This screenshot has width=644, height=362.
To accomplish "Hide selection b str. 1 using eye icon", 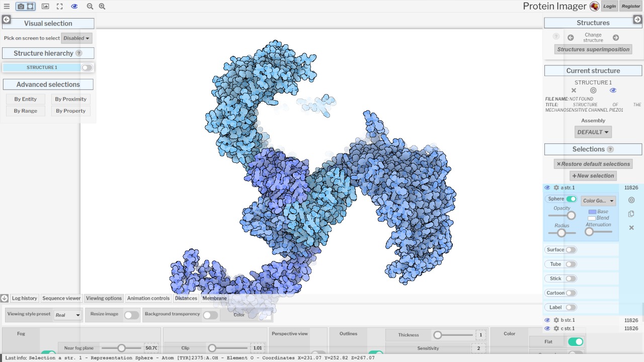I will pyautogui.click(x=547, y=320).
